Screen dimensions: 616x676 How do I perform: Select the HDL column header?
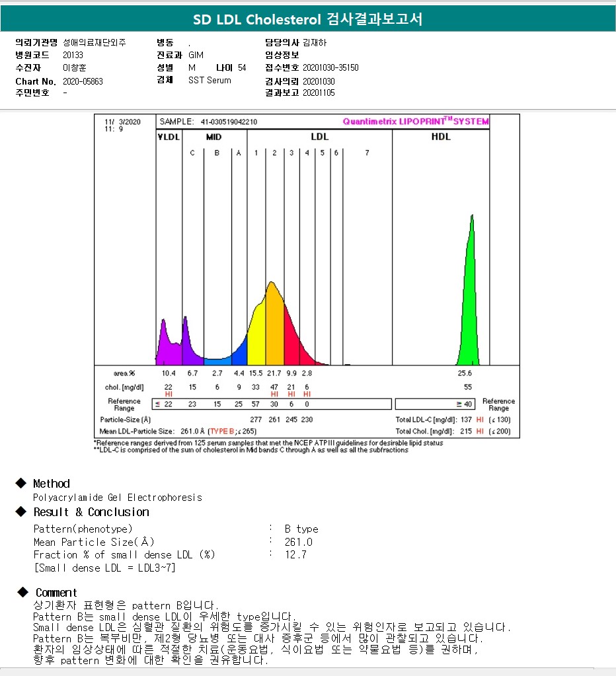pos(441,137)
